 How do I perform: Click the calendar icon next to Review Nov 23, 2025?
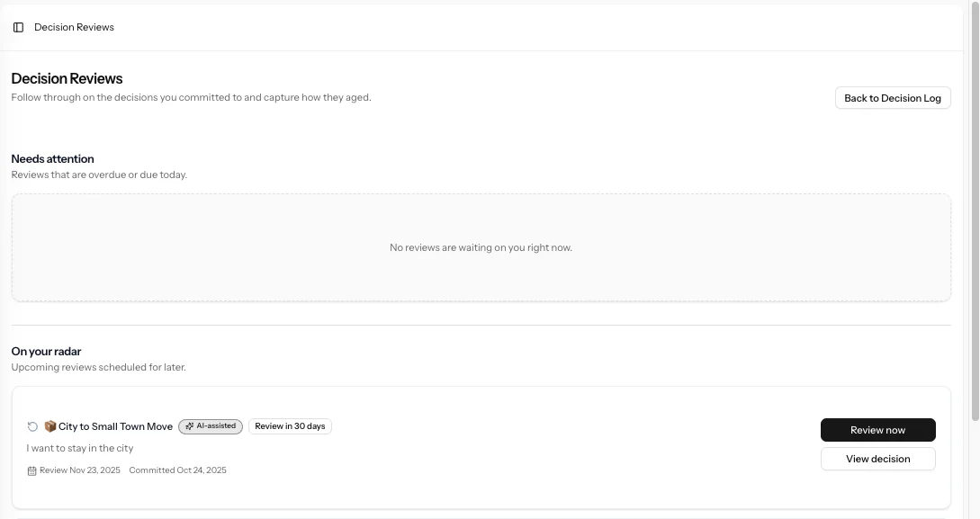(31, 470)
